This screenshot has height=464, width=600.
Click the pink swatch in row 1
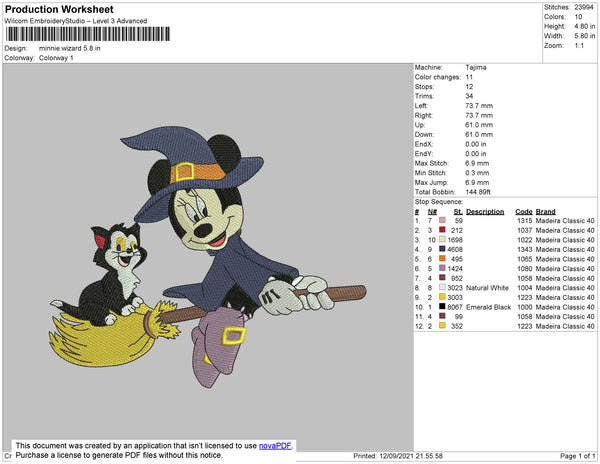pos(442,220)
